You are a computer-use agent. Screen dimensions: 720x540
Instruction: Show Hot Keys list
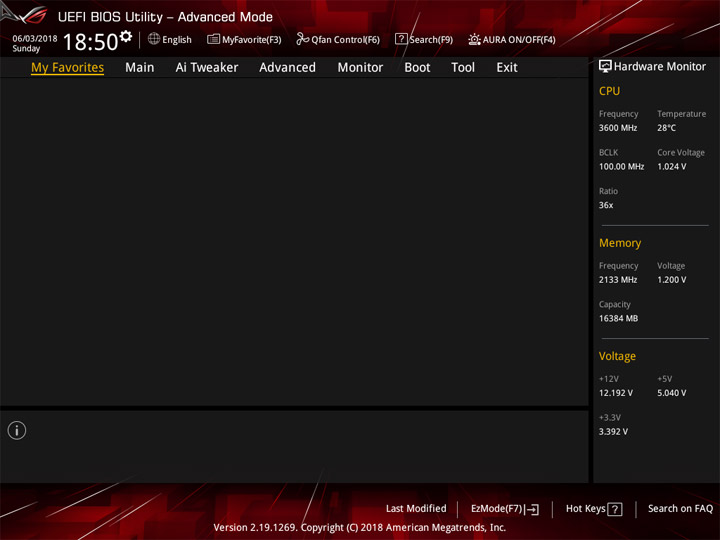click(585, 509)
